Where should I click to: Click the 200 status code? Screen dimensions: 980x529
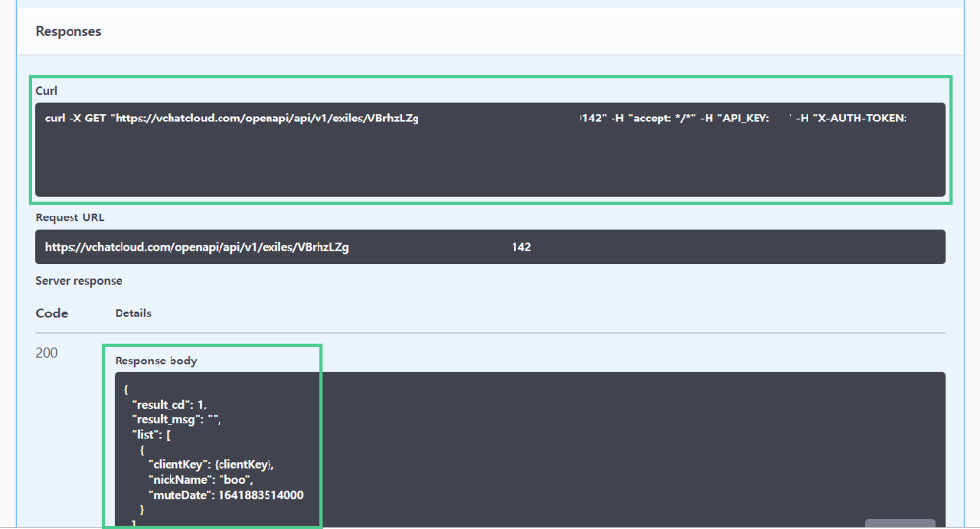pos(46,353)
